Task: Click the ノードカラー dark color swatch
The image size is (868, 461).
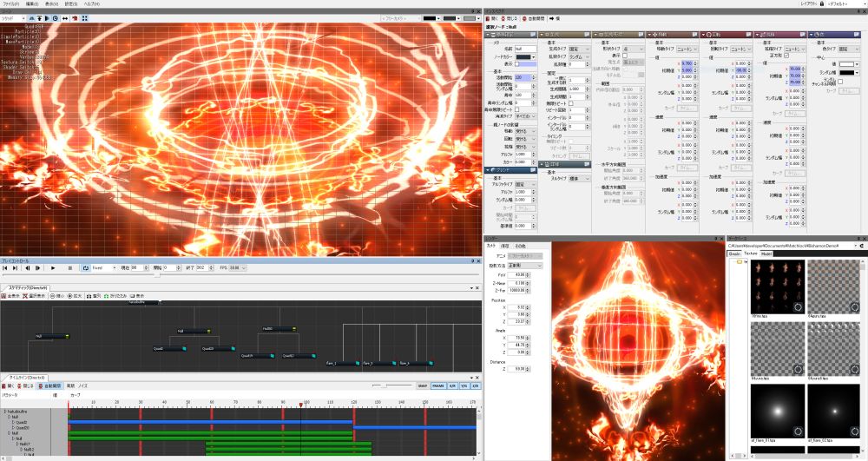Action: click(525, 56)
